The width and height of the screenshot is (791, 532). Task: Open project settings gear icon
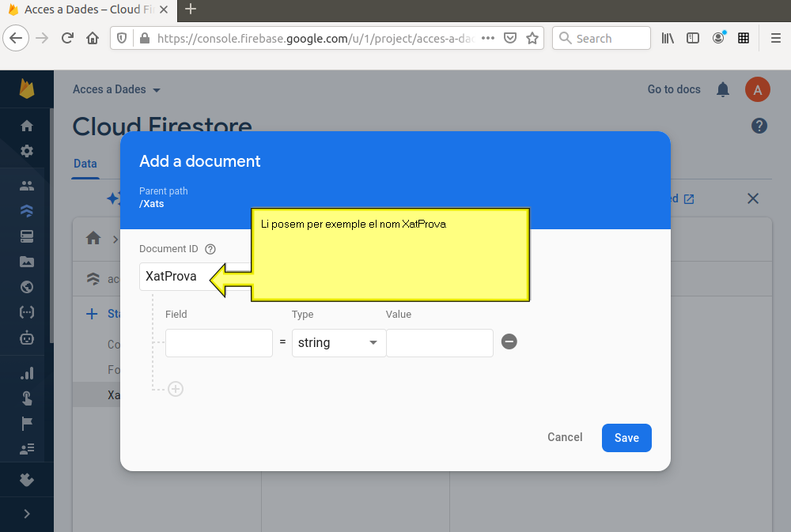pyautogui.click(x=27, y=151)
